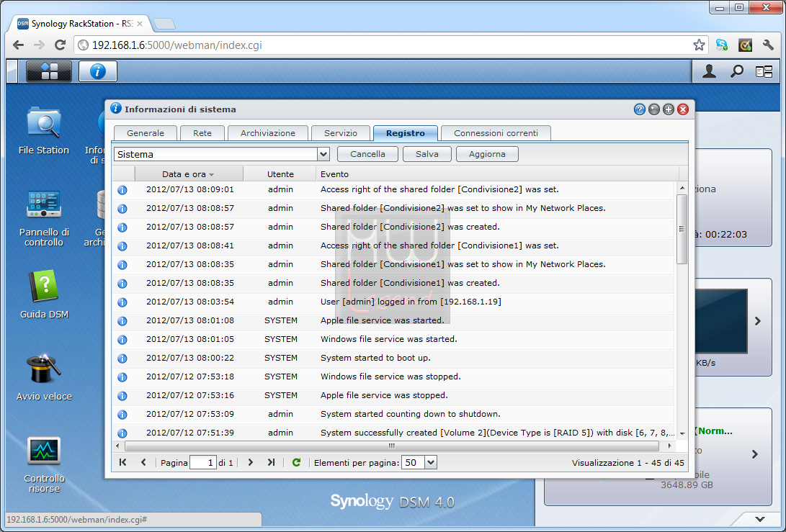Click the Utente column header
Viewport: 786px width, 532px height.
pyautogui.click(x=280, y=173)
